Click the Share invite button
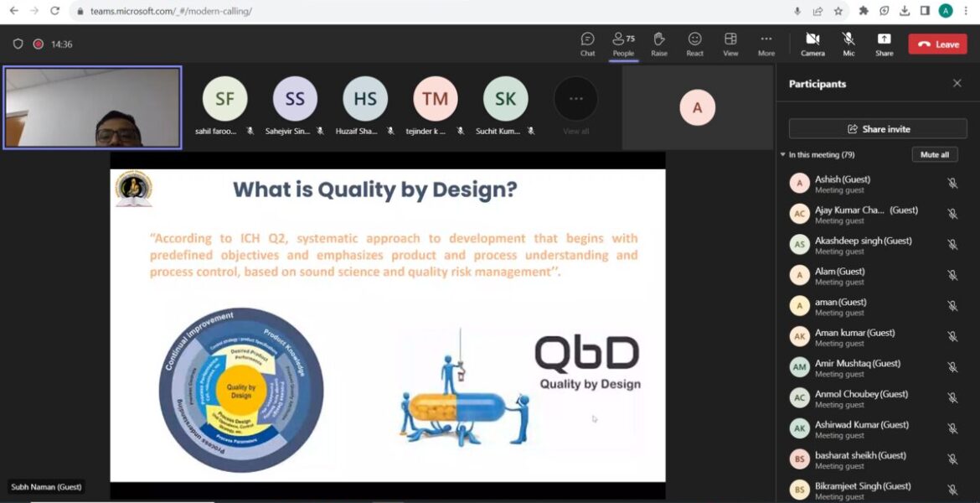The height and width of the screenshot is (503, 980). (878, 129)
